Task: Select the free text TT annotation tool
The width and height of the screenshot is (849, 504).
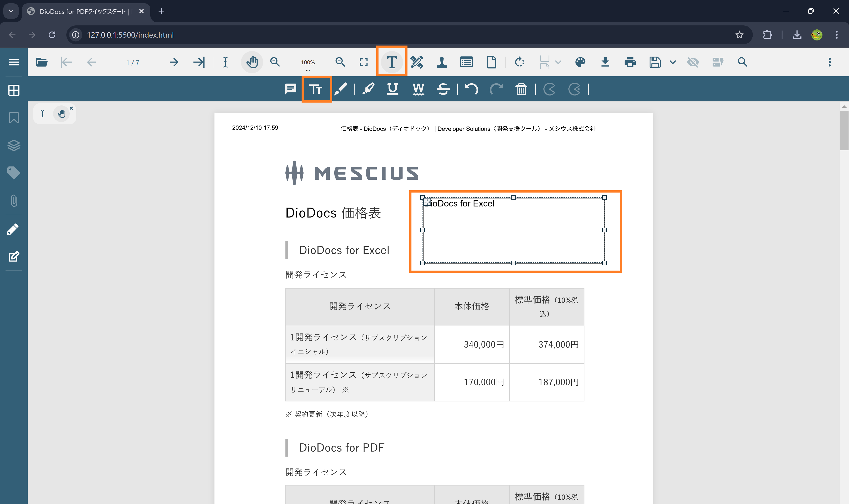Action: coord(316,89)
